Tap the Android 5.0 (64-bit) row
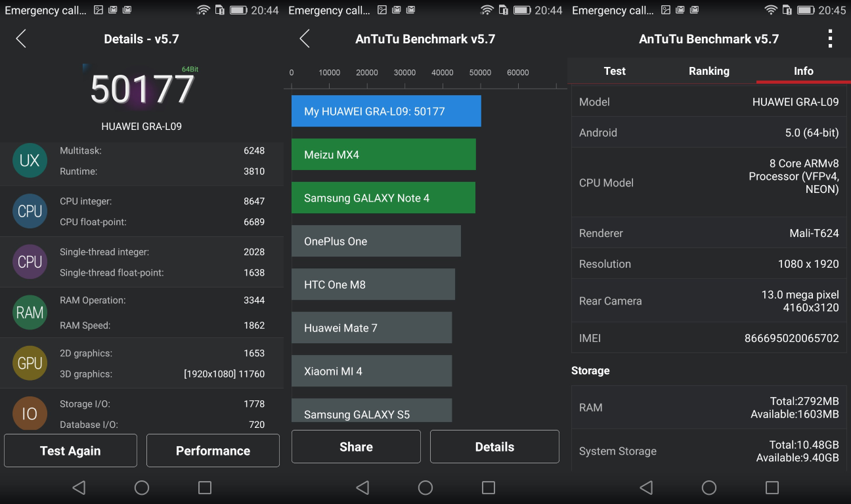This screenshot has height=504, width=851. (x=709, y=133)
